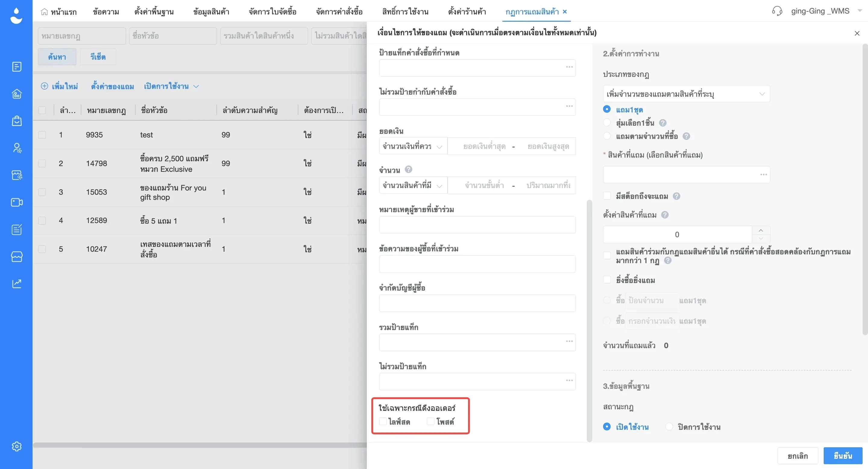The height and width of the screenshot is (469, 868).
Task: Click ellipsis in ป้ายแท็กคำสั่งซื้อที่กำหนด field
Action: [569, 67]
